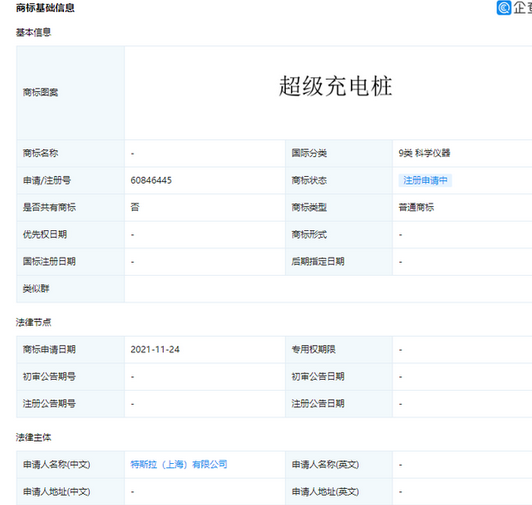The width and height of the screenshot is (532, 505).
Task: Click the 国际分类 label
Action: [x=309, y=153]
